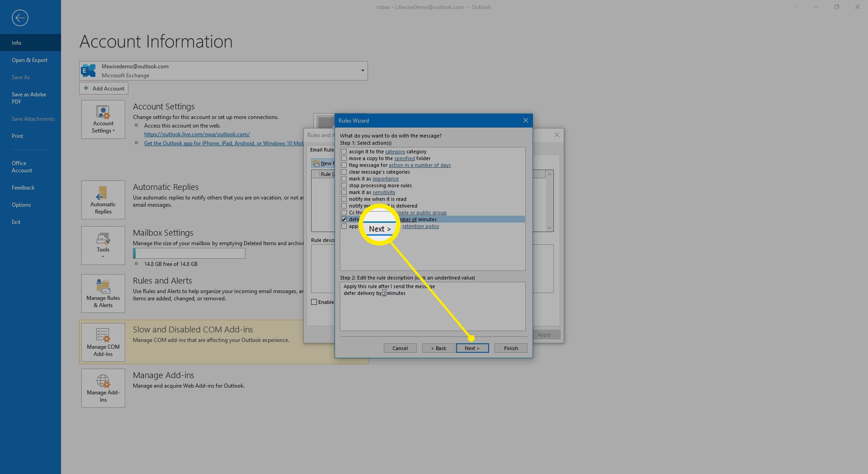This screenshot has width=868, height=474.
Task: Check 'stop processing more rules' option
Action: [x=344, y=185]
